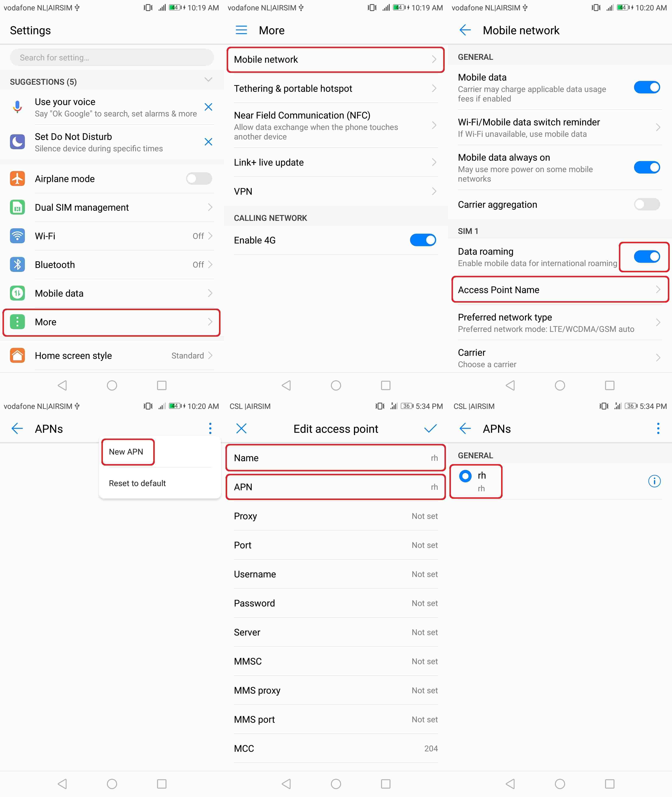This screenshot has height=797, width=672.
Task: Cancel Edit access point with X icon
Action: pos(241,428)
